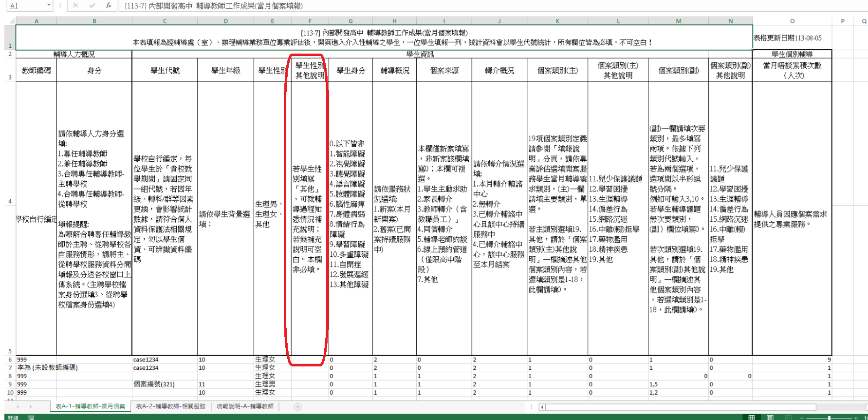
Task: Click the zoom in plus icon
Action: pyautogui.click(x=856, y=418)
